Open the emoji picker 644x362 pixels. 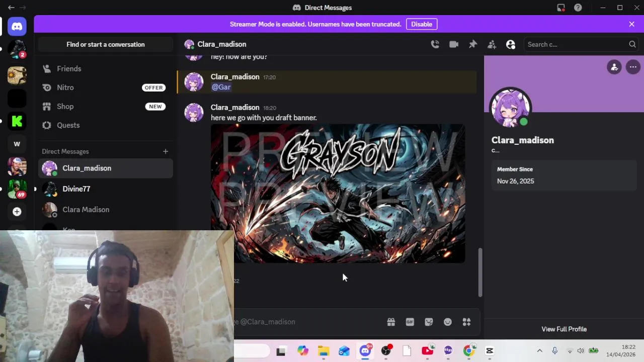pos(448,322)
